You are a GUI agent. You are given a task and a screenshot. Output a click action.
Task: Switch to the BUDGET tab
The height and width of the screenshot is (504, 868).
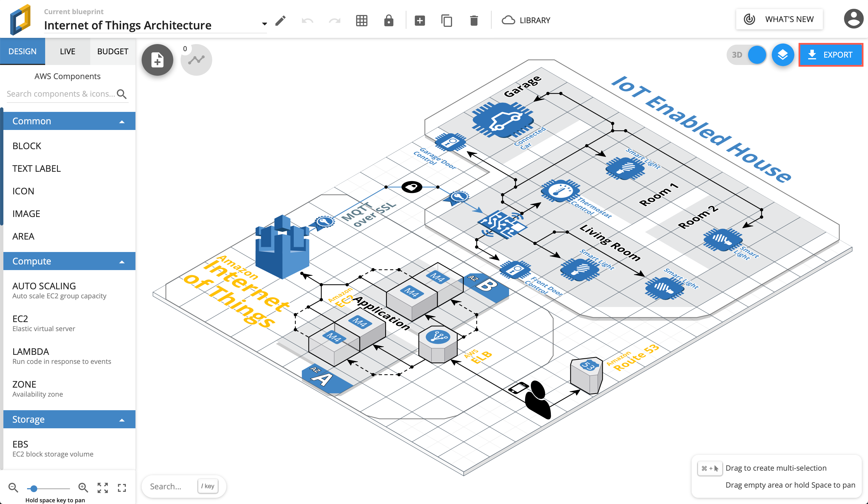(x=111, y=52)
